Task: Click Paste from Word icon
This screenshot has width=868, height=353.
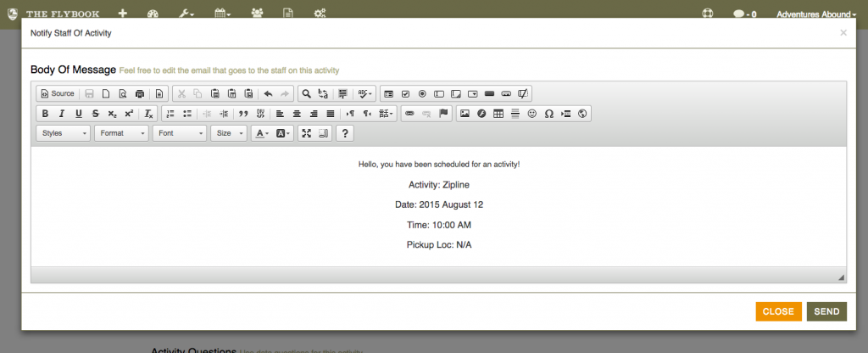Action: click(249, 93)
